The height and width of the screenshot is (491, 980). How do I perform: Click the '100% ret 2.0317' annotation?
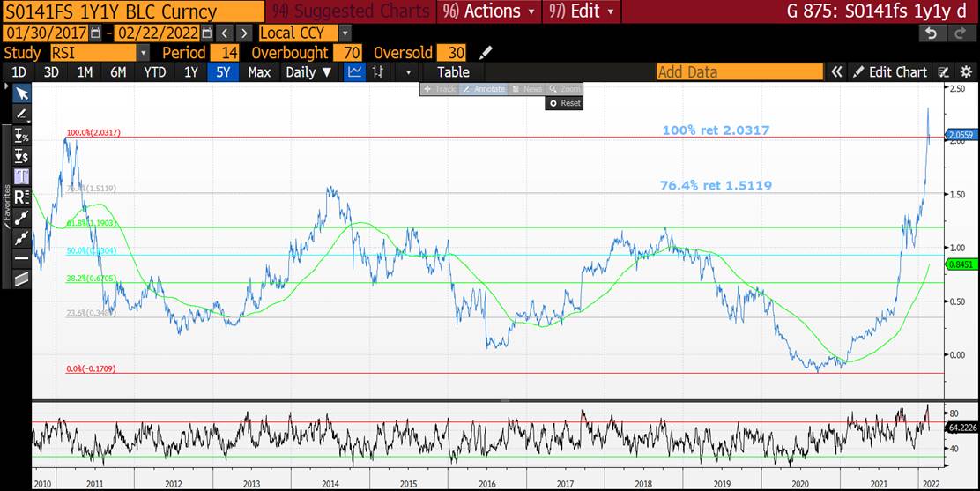pyautogui.click(x=716, y=130)
